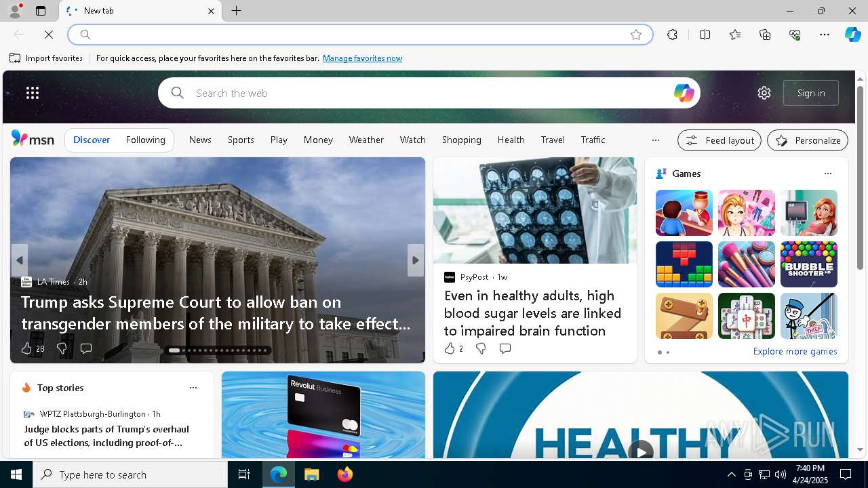Screen dimensions: 868x488
Task: Click the Personalize button
Action: click(808, 140)
